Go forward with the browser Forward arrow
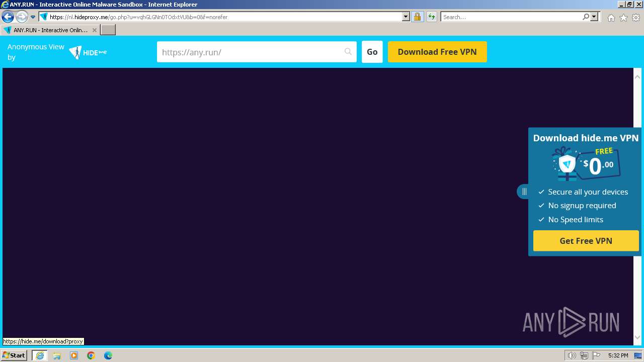The height and width of the screenshot is (362, 644). [22, 17]
